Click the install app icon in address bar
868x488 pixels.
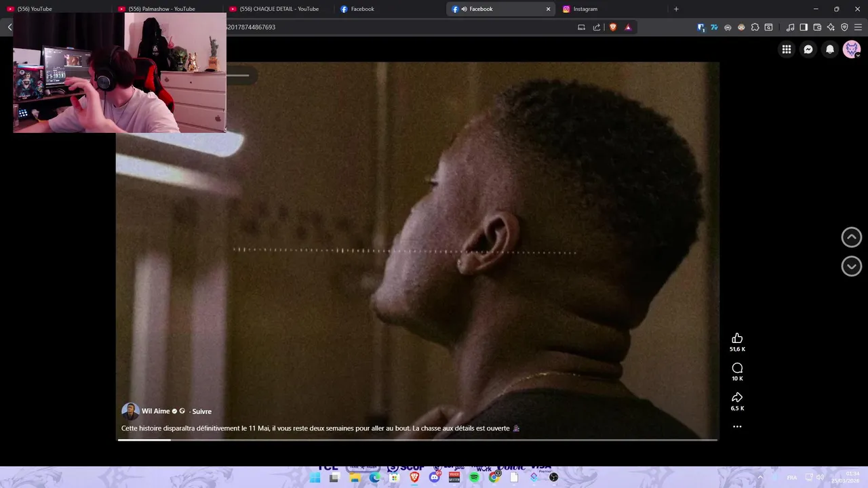[581, 27]
